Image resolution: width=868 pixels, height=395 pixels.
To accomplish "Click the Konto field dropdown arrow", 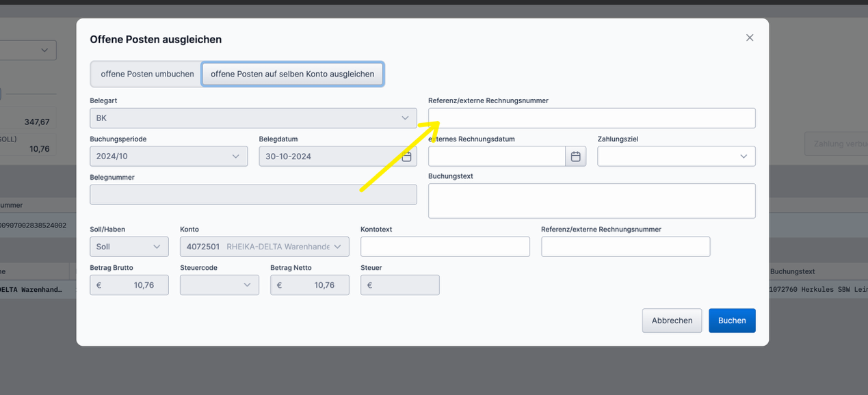I will pyautogui.click(x=339, y=246).
